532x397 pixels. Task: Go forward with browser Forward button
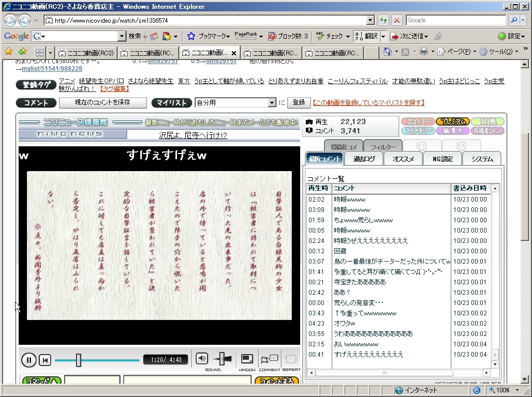24,20
